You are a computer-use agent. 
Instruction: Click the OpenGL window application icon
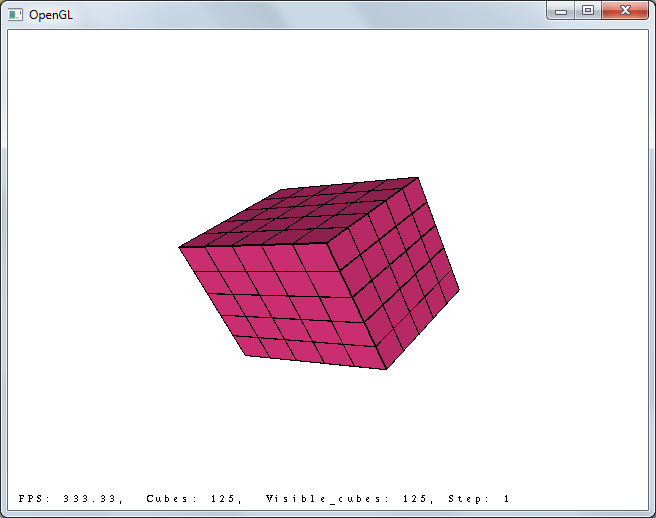point(15,15)
